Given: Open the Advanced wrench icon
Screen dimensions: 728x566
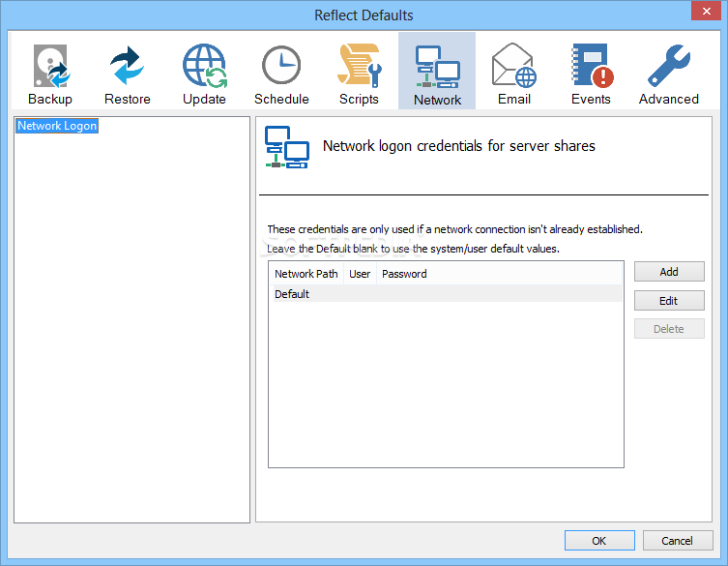Looking at the screenshot, I should 669,66.
